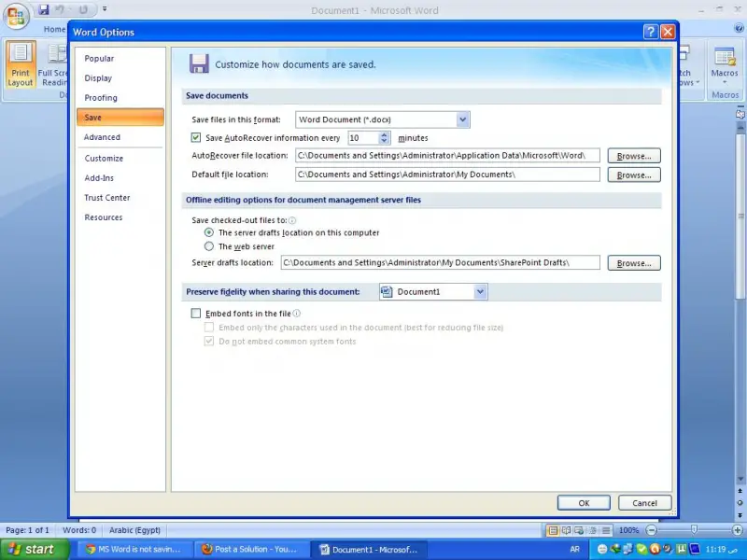Click the Macros icon in the ribbon
The image size is (747, 560).
coord(725,58)
